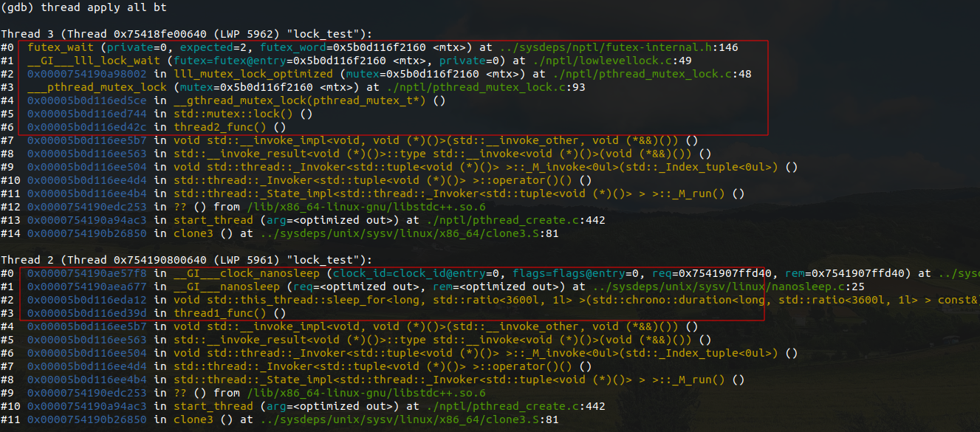Click address 0x00005b0d116ed5ce
This screenshot has width=980, height=432.
point(87,100)
